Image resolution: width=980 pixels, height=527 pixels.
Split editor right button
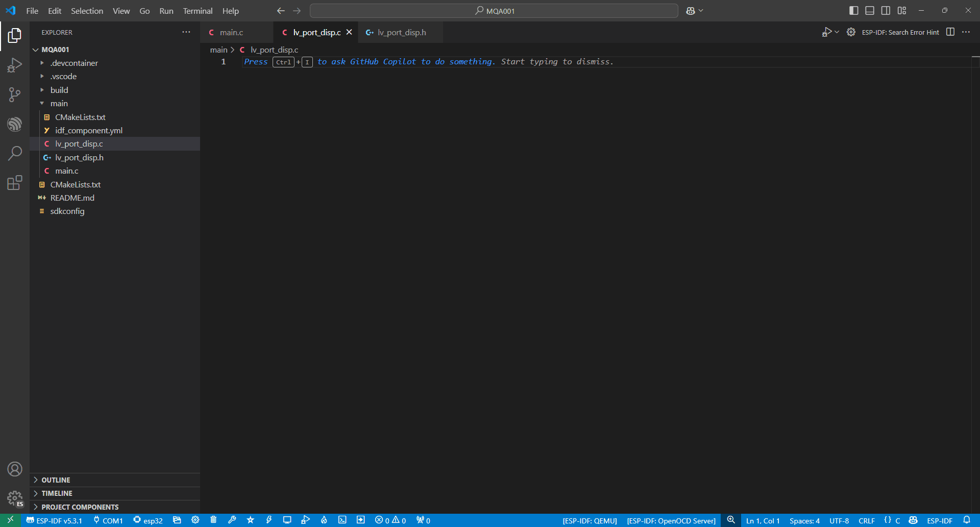(950, 32)
